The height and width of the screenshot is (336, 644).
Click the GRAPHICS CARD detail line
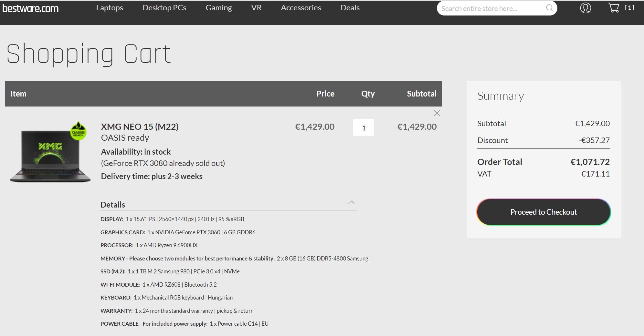178,232
